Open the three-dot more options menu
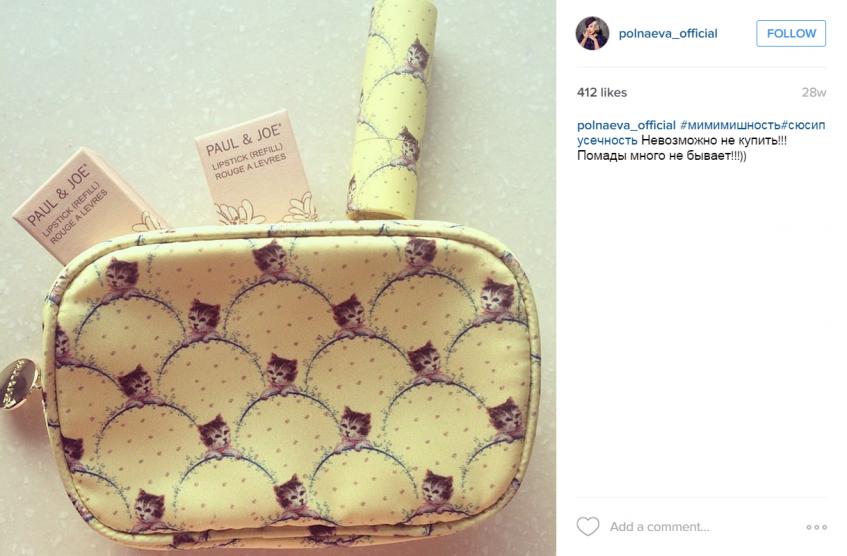 [x=816, y=527]
